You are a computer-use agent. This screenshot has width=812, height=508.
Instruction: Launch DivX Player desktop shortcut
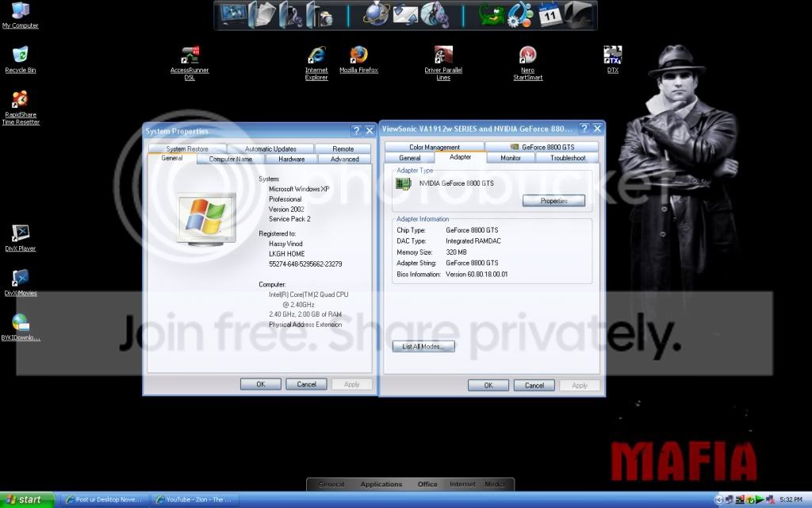(x=20, y=238)
